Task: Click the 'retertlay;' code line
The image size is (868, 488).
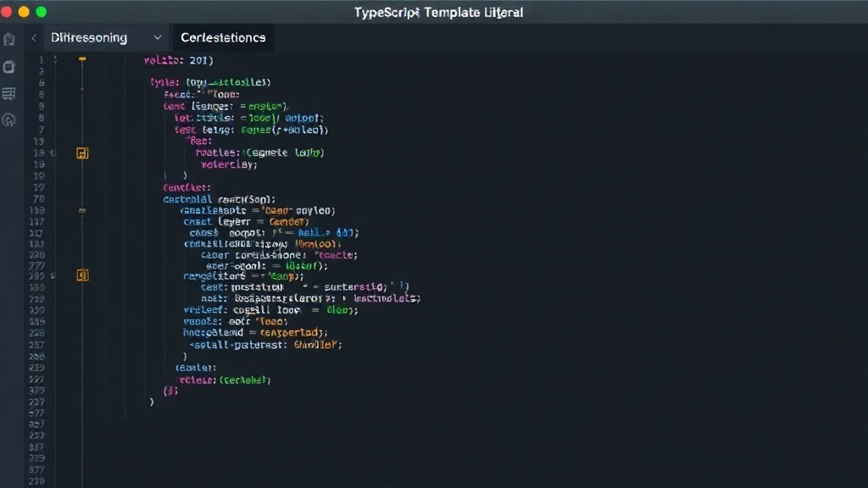Action: pos(229,164)
